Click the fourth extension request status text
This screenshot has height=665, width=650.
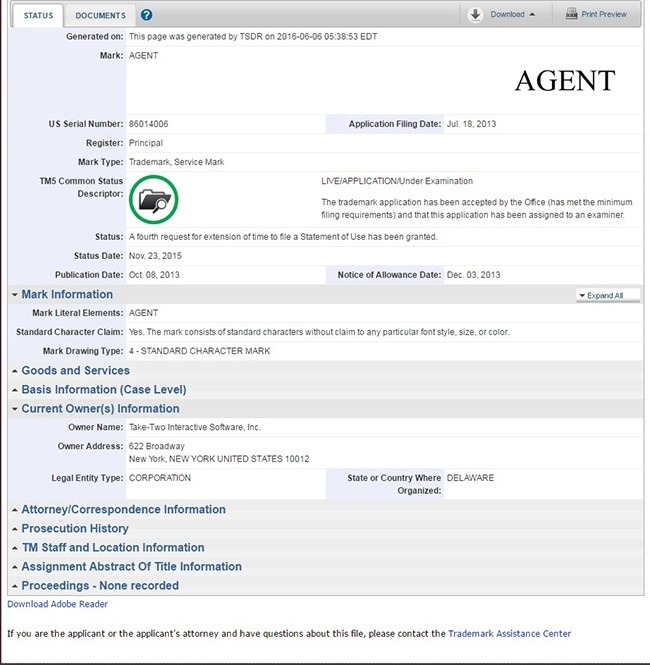283,237
